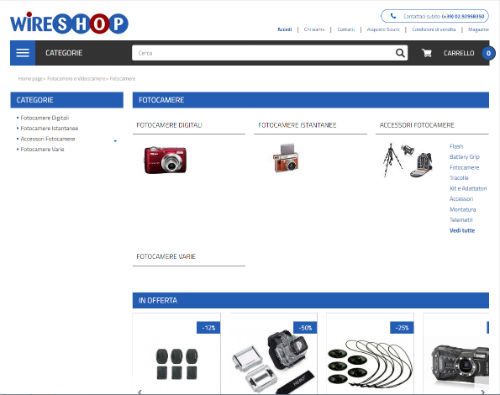Click the previous arrow in offers carousel
Image resolution: width=500 pixels, height=395 pixels.
tap(140, 392)
